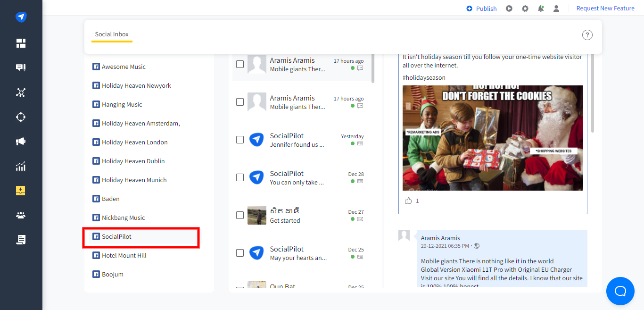Click the help question mark icon

coord(587,35)
